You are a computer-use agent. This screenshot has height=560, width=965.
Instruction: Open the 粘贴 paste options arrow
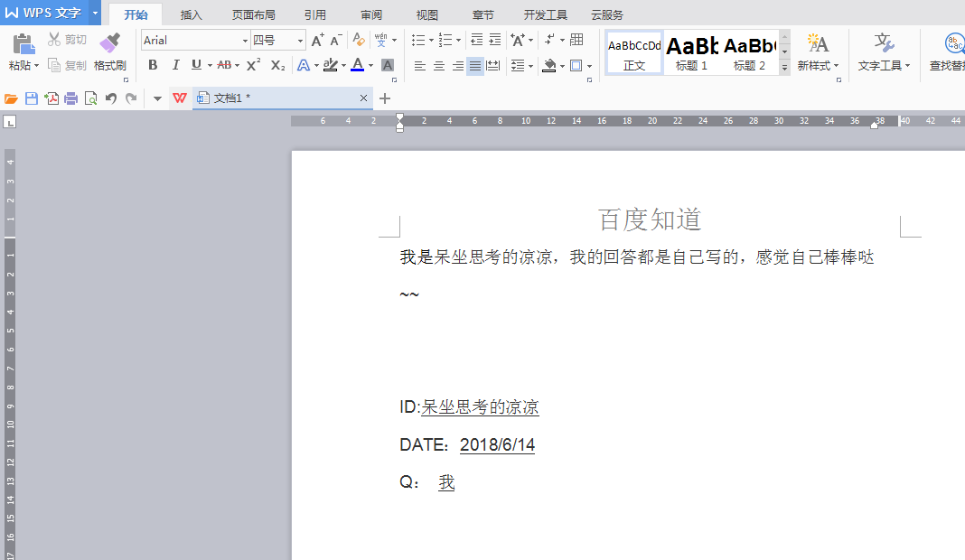tap(37, 65)
